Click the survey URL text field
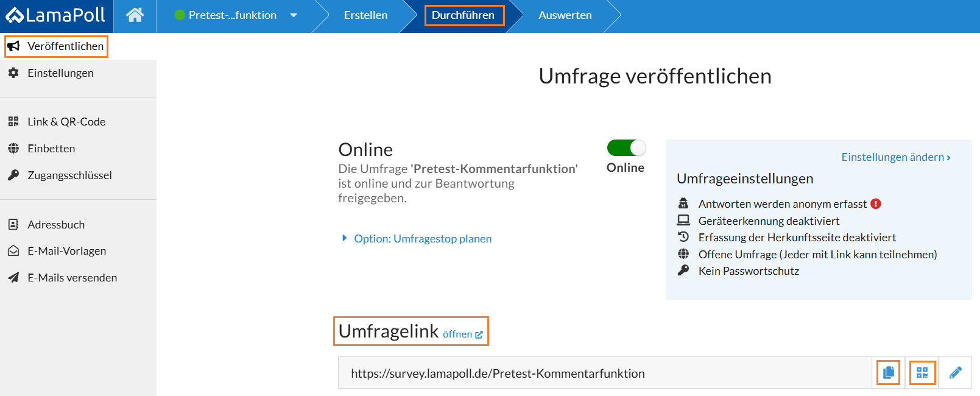 [603, 373]
